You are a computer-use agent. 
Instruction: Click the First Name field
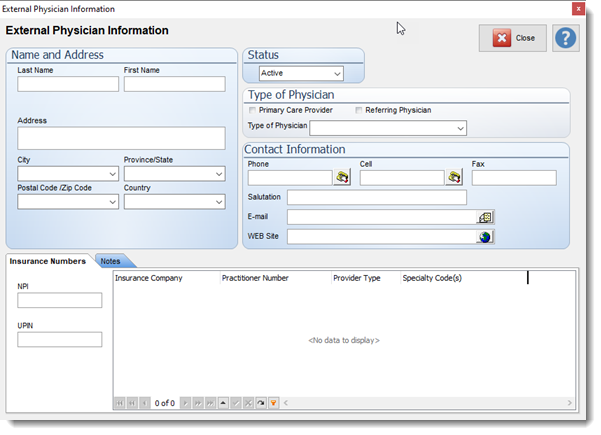(x=174, y=84)
